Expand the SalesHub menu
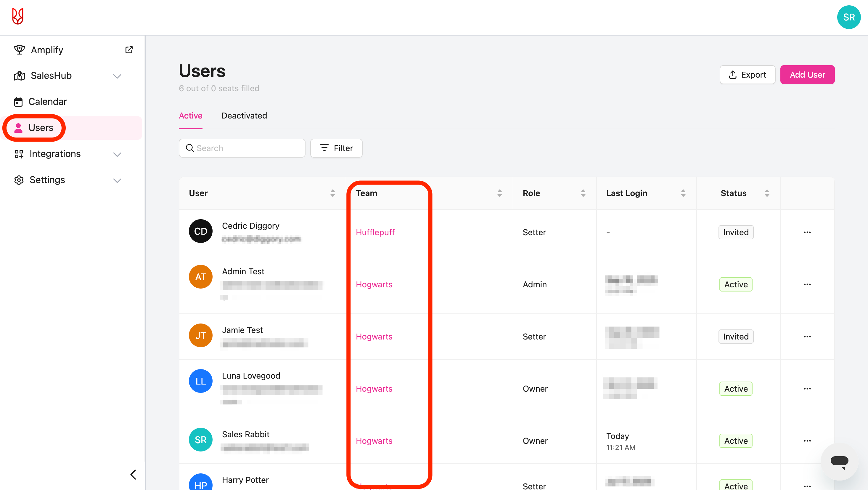 pyautogui.click(x=117, y=76)
